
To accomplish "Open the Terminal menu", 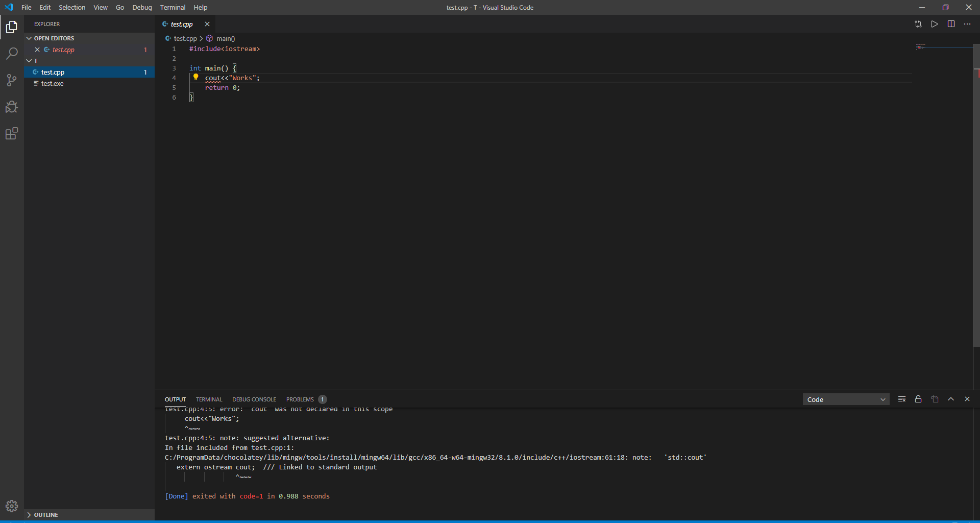I will coord(173,7).
